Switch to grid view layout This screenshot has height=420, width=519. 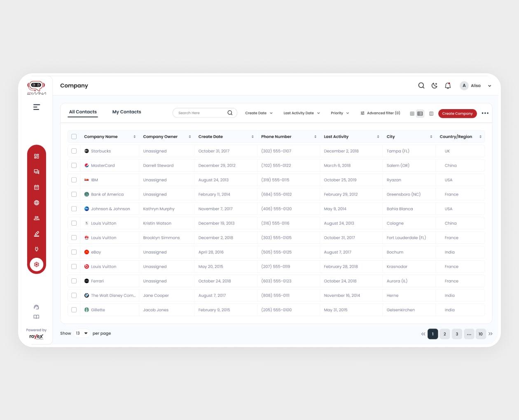pos(412,113)
